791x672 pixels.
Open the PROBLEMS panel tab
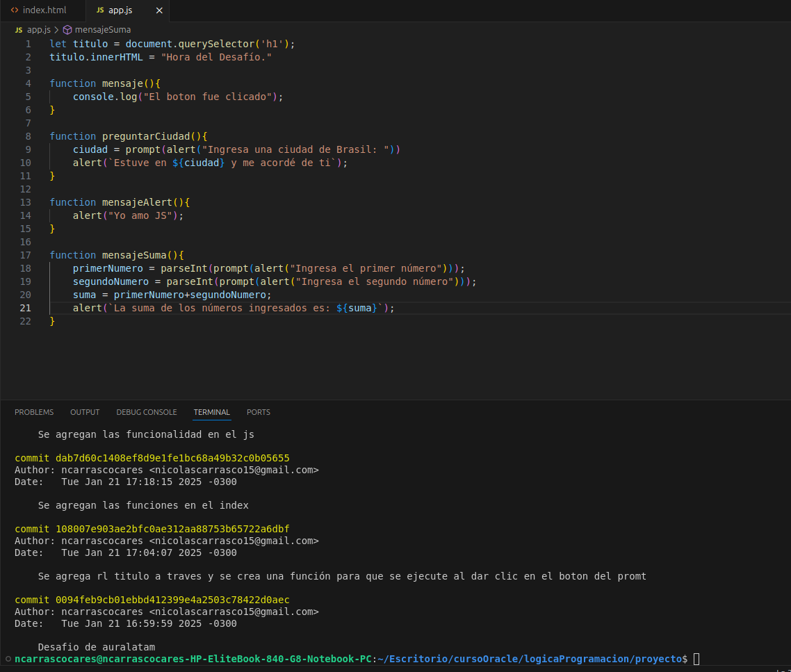coord(34,412)
